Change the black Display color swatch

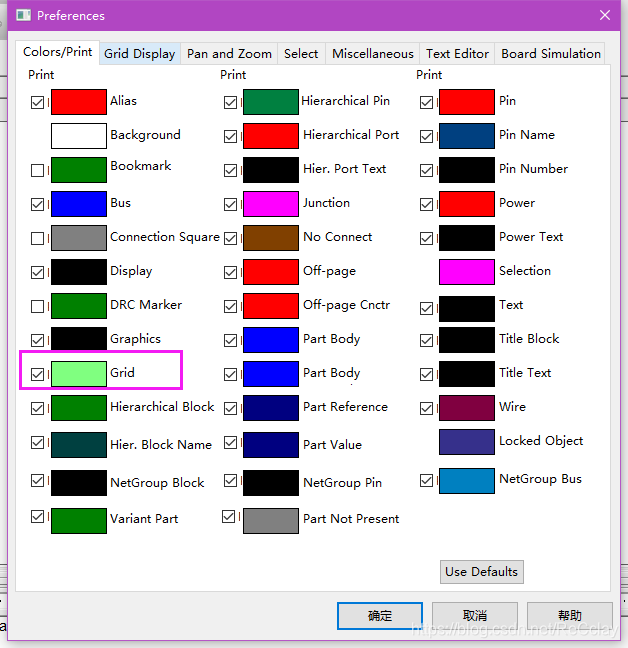(79, 272)
